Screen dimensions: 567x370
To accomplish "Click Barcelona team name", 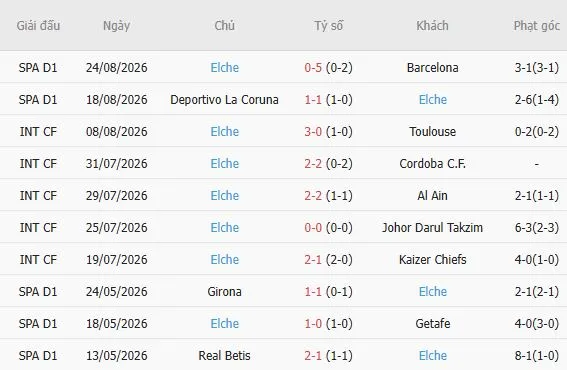I will click(x=432, y=68).
